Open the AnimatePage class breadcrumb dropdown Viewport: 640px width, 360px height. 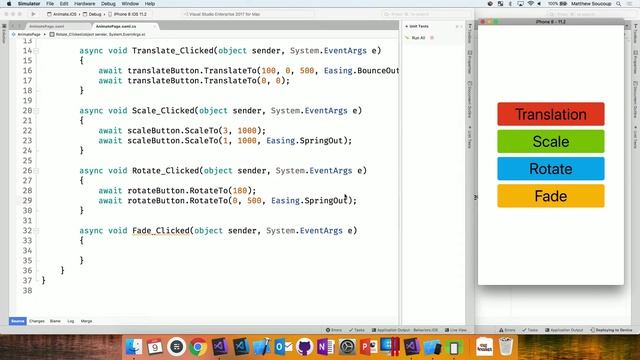click(26, 34)
